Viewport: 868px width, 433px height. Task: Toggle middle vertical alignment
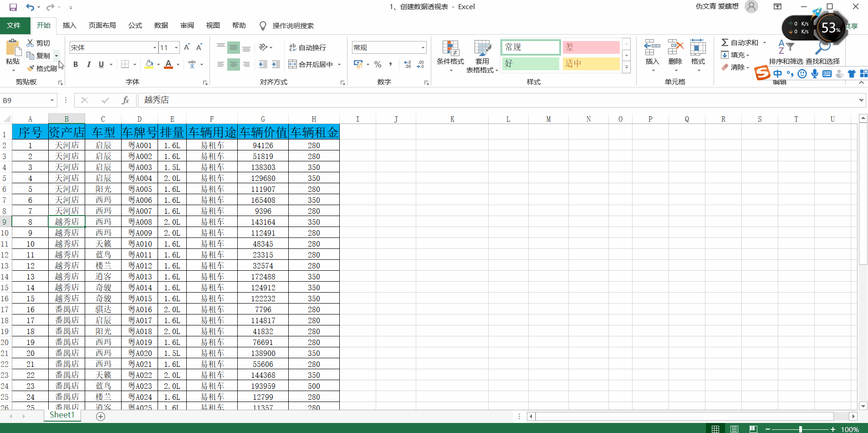coord(234,47)
